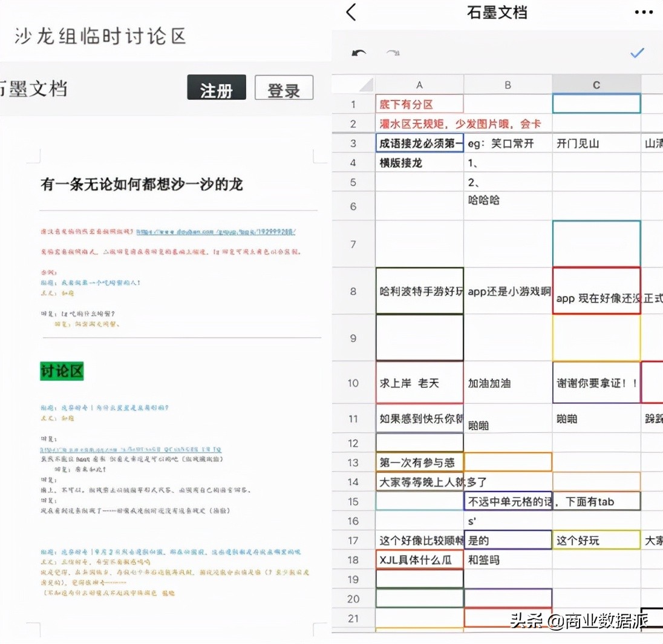Click the 石墨文档 title in the header bar
Image resolution: width=663 pixels, height=644 pixels.
coord(497,13)
